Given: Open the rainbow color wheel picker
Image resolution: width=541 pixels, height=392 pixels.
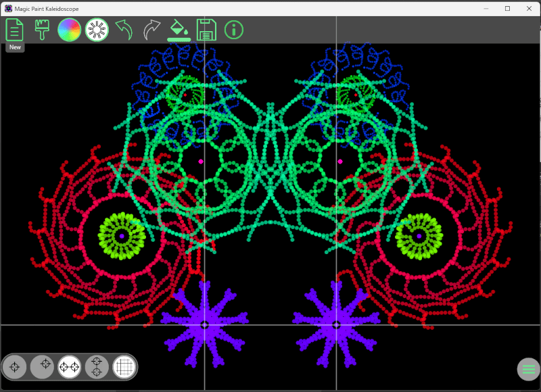Looking at the screenshot, I should tap(70, 30).
